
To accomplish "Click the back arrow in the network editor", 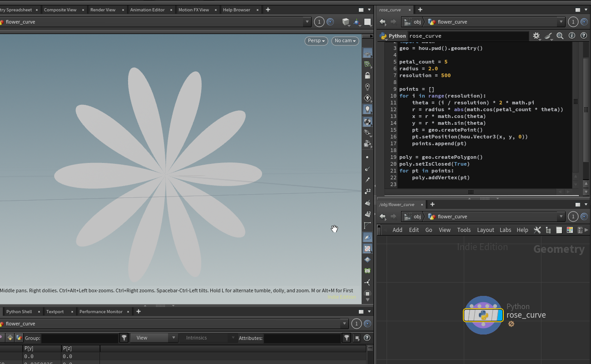I will 382,216.
